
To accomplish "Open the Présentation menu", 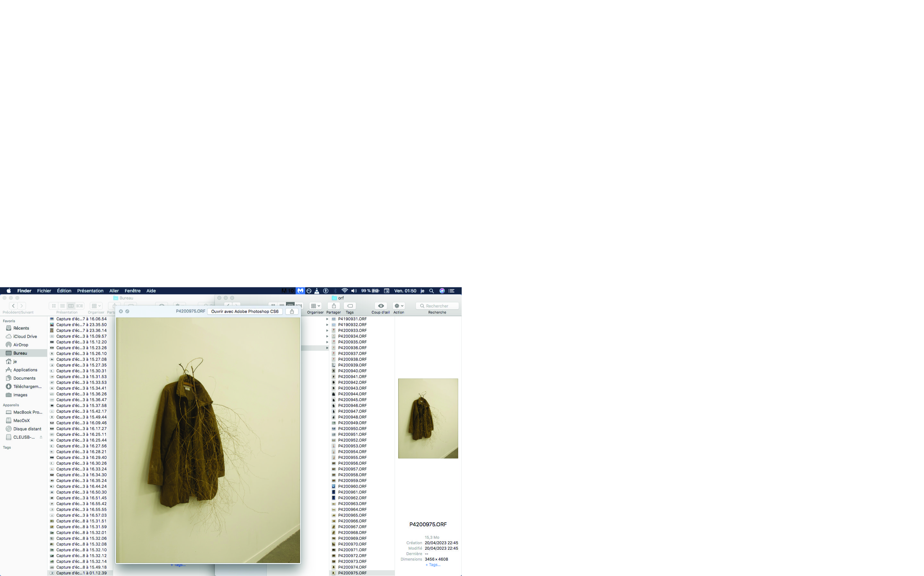I will (x=90, y=291).
